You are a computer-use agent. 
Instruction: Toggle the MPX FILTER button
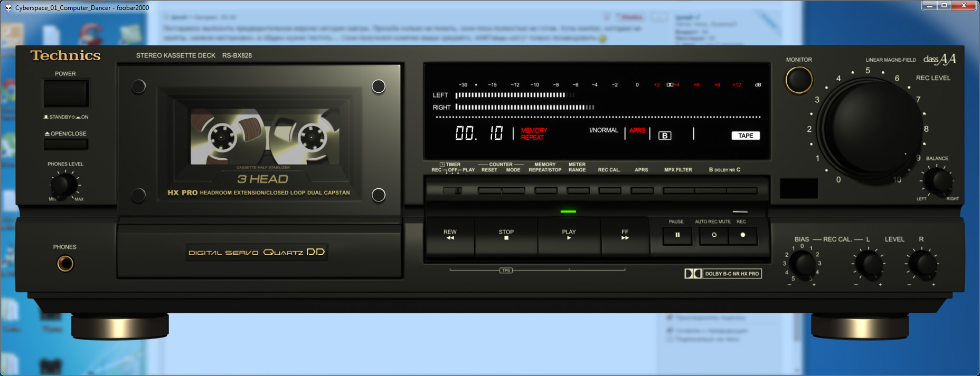pyautogui.click(x=679, y=190)
